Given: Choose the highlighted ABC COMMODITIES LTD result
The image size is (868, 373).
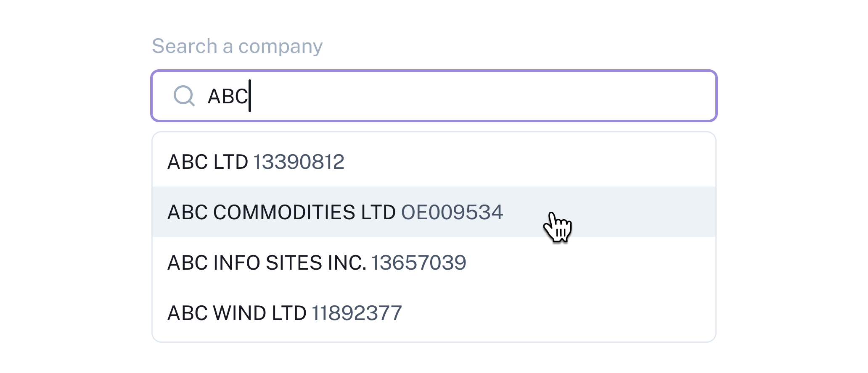Looking at the screenshot, I should coord(434,212).
